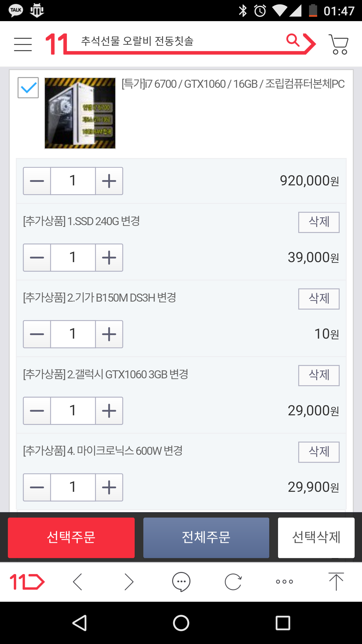Delete the SSD 240G 변경 add-on

click(319, 222)
